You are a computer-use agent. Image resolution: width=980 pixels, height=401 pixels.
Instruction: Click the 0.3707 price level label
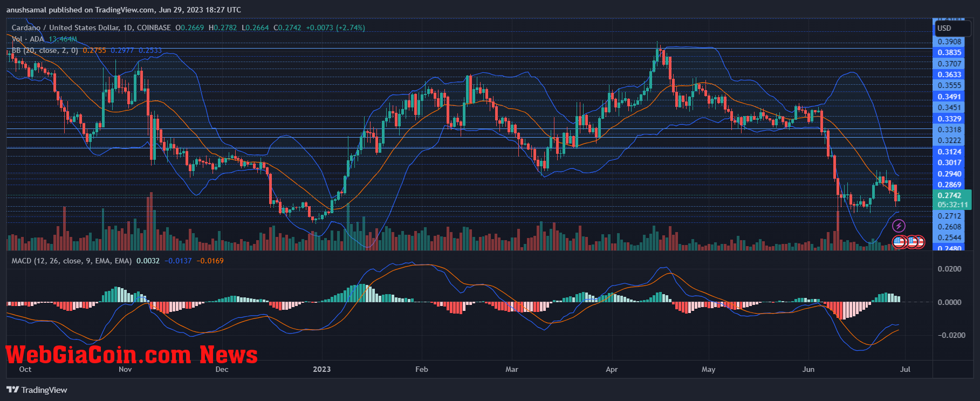949,64
